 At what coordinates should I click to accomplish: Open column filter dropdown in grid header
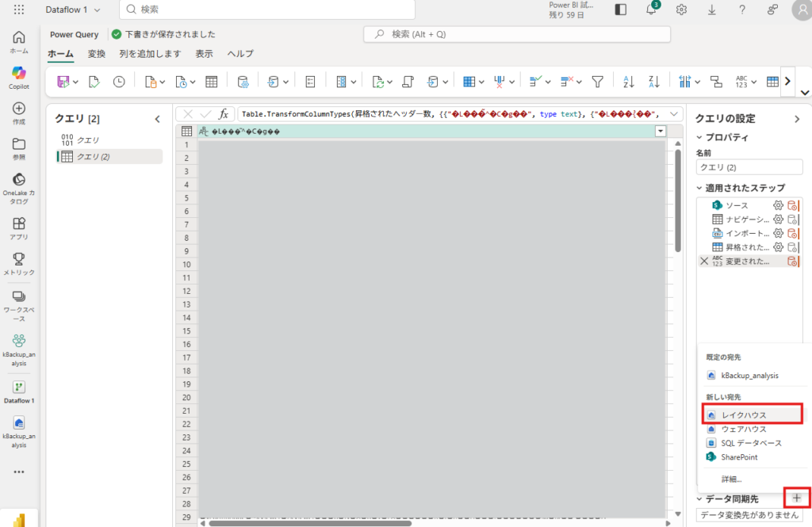pos(660,131)
